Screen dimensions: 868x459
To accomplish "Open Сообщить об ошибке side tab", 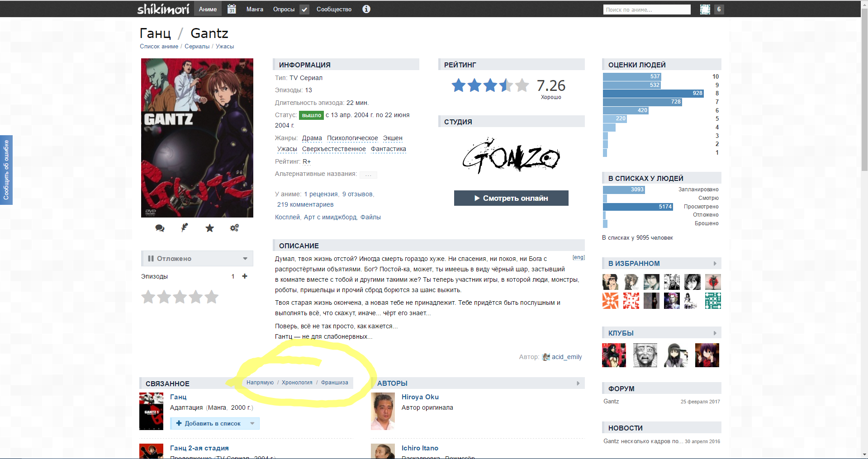I will tap(6, 170).
